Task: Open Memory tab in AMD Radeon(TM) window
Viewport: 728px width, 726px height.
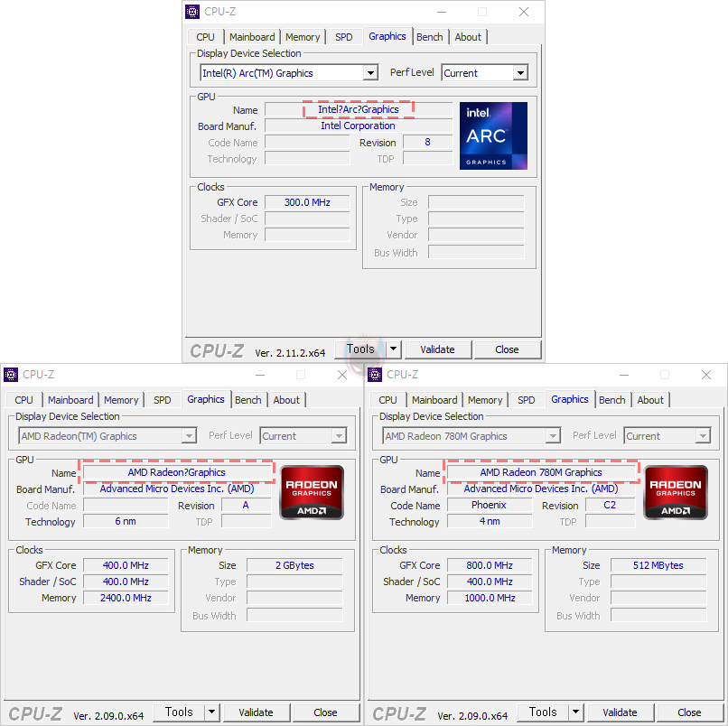Action: [121, 400]
